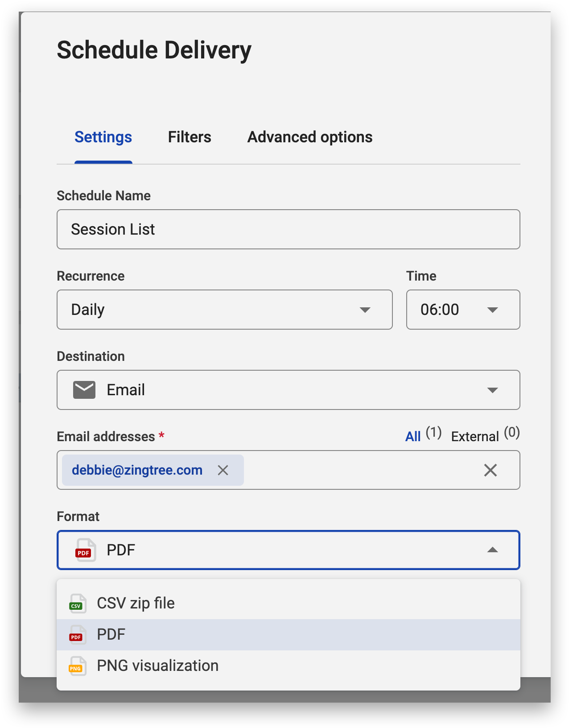Click the PDF icon in Format field
Screen dimensions: 569x728
(85, 550)
